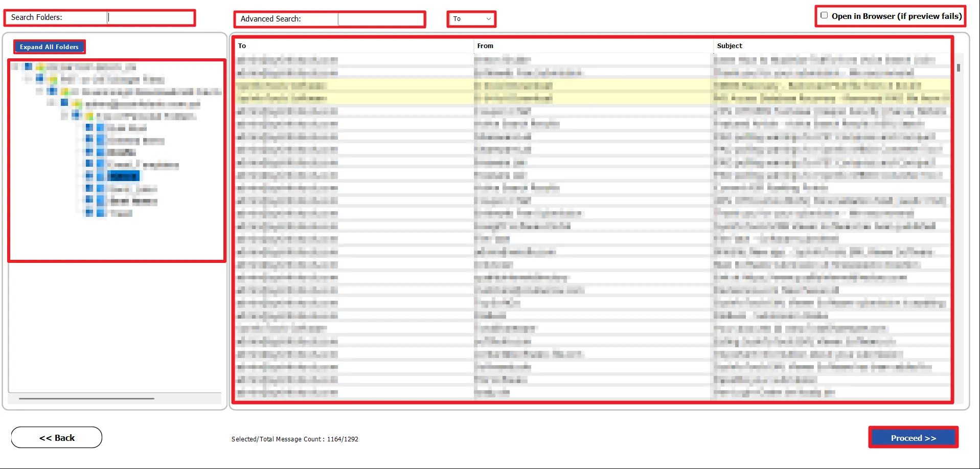Image resolution: width=980 pixels, height=469 pixels.
Task: Click the folder tree horizontal scrollbar
Action: point(86,398)
